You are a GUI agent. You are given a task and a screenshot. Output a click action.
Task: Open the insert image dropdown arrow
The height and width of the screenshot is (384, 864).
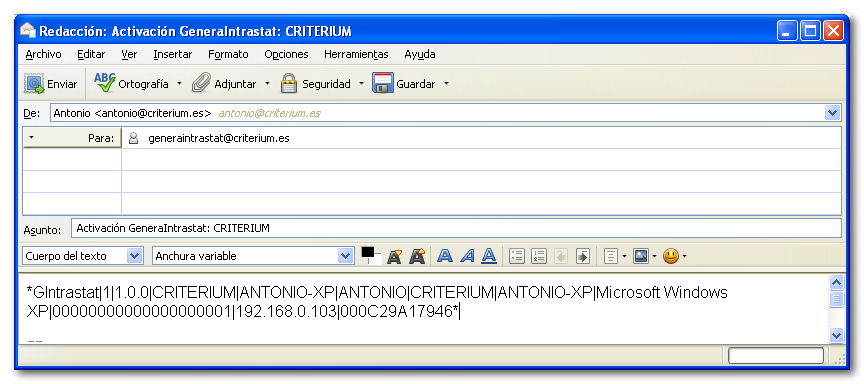(654, 256)
